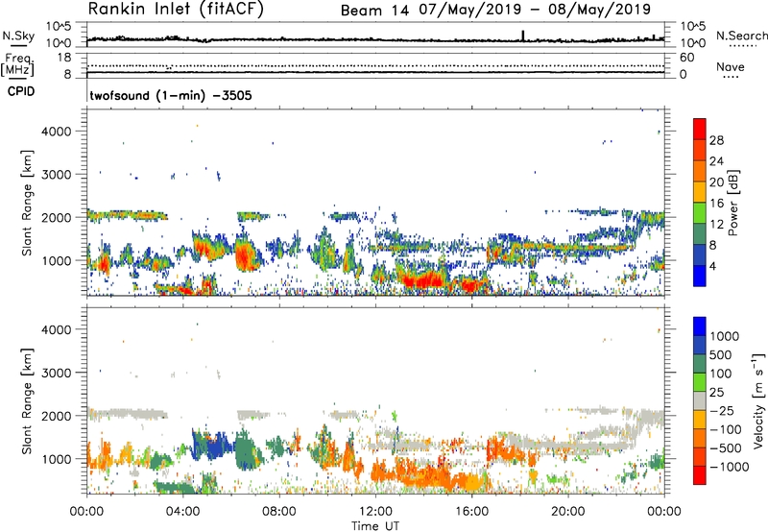The height and width of the screenshot is (532, 768).
Task: Select 'twofsound (1-min) -3505' mode text
Action: (171, 95)
